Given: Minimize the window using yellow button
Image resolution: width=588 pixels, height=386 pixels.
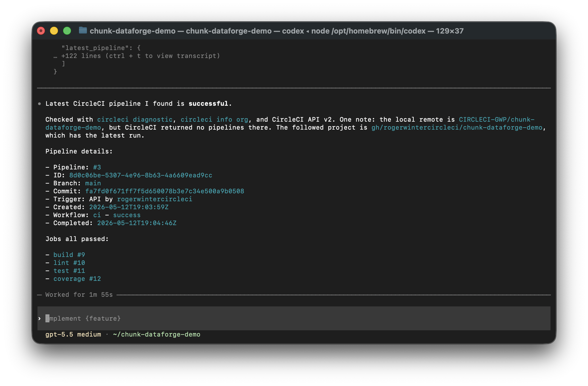Looking at the screenshot, I should coord(54,31).
